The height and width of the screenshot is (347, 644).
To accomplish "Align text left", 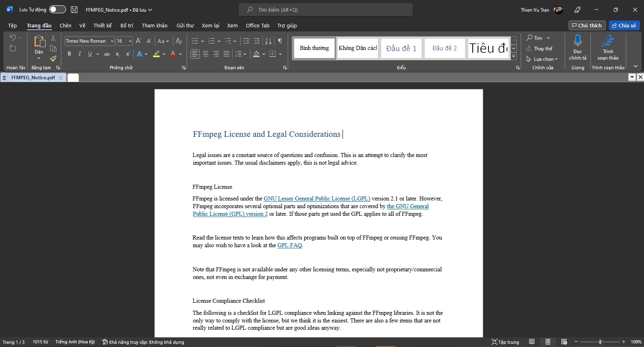I will tap(195, 54).
